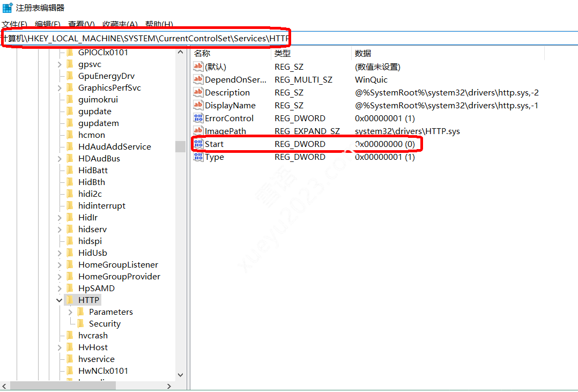Expand the gpsvc tree node
Screen dimensions: 578x392
click(x=60, y=64)
